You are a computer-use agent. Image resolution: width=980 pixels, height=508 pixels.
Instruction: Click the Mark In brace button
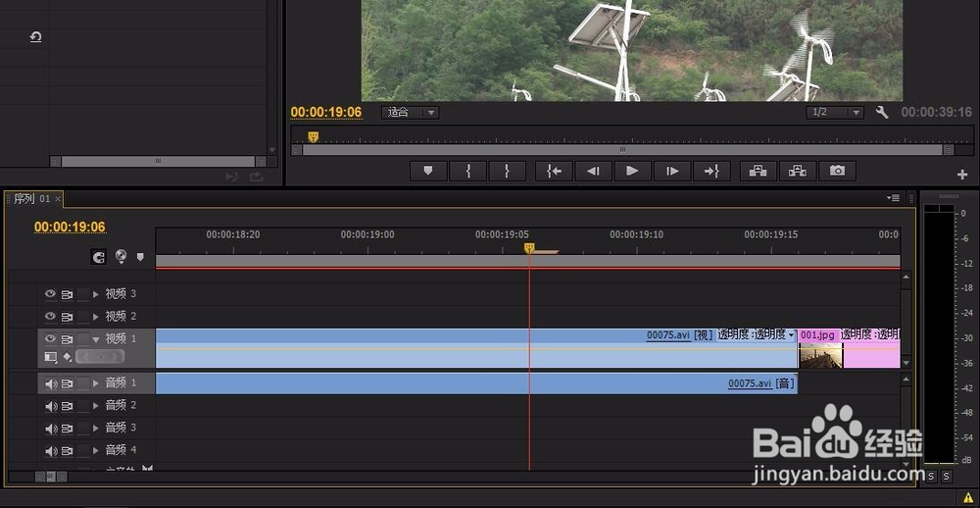click(x=467, y=171)
